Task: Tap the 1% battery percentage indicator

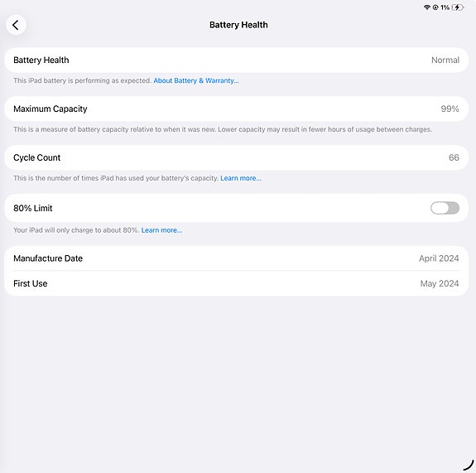Action: (x=445, y=7)
